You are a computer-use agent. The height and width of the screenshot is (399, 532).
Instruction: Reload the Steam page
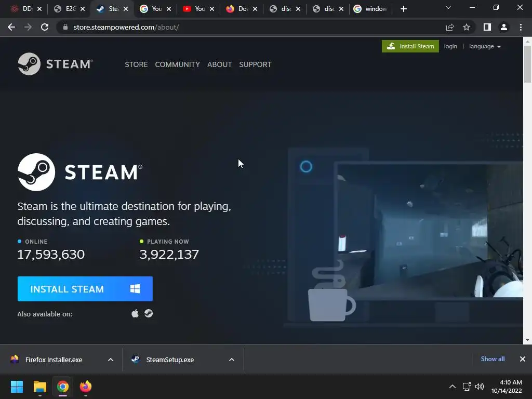point(45,27)
